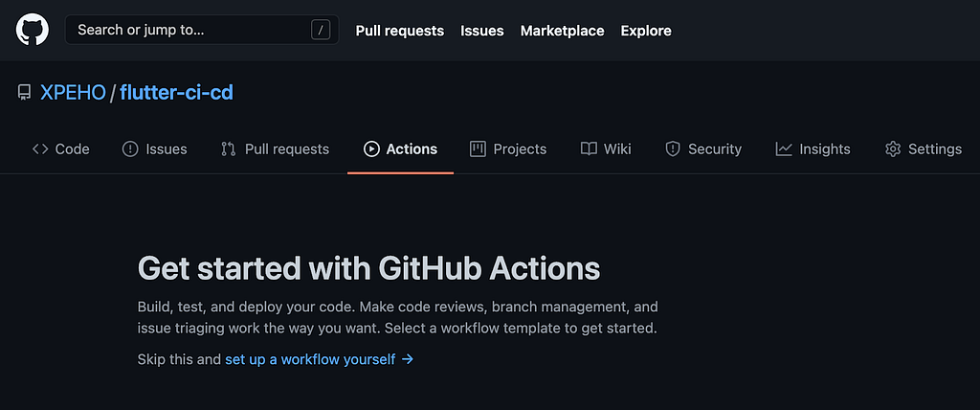Image resolution: width=980 pixels, height=410 pixels.
Task: Click 'set up a workflow yourself' link
Action: tap(310, 359)
